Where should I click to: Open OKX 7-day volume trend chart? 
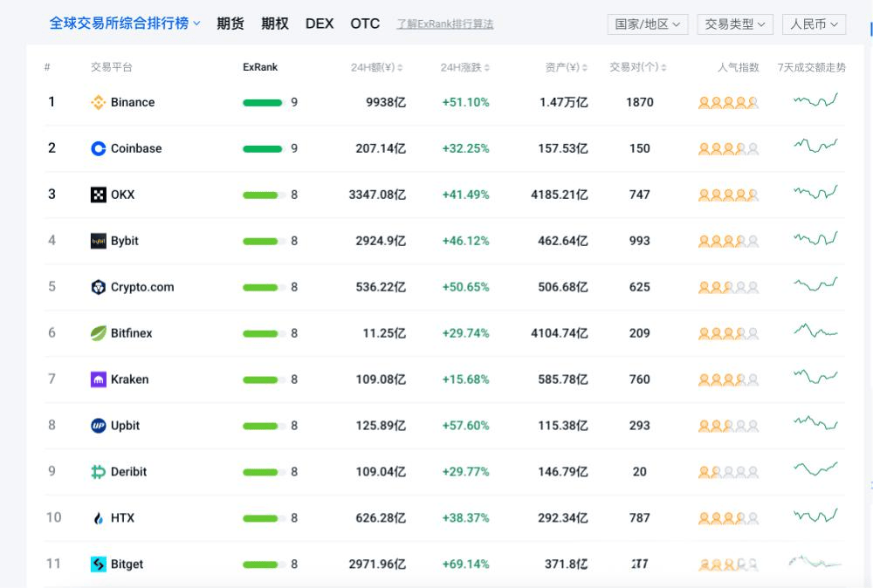click(x=815, y=192)
